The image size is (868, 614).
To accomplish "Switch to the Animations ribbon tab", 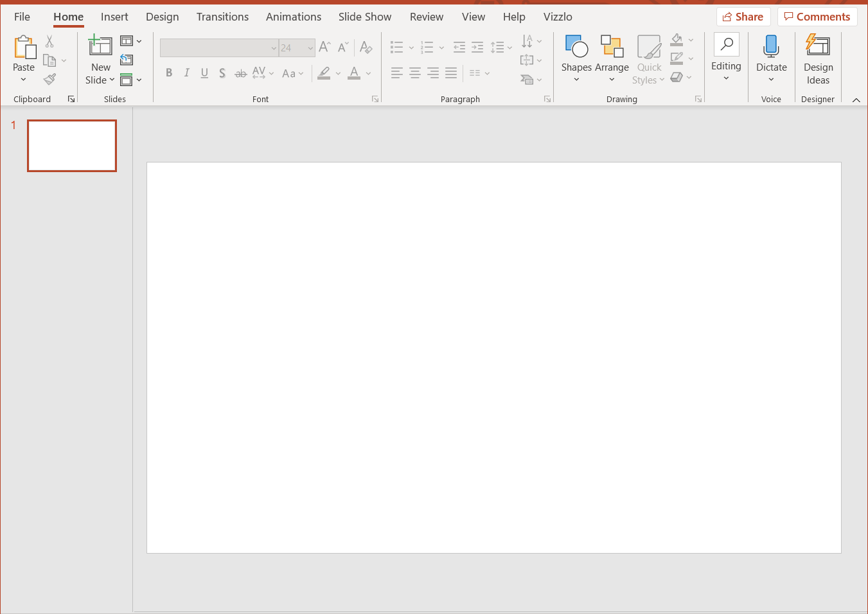I will (x=294, y=17).
